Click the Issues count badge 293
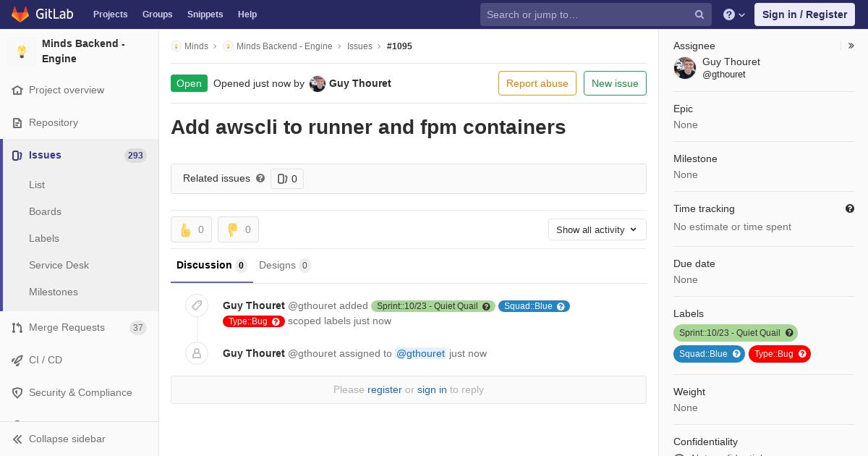The width and height of the screenshot is (868, 456). [135, 156]
